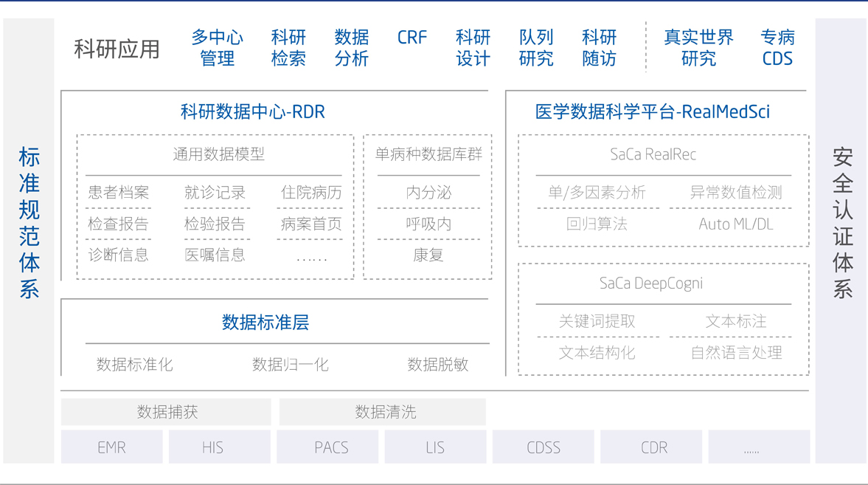This screenshot has height=485, width=868.
Task: Select 诊断信息 item
Action: coord(119,255)
